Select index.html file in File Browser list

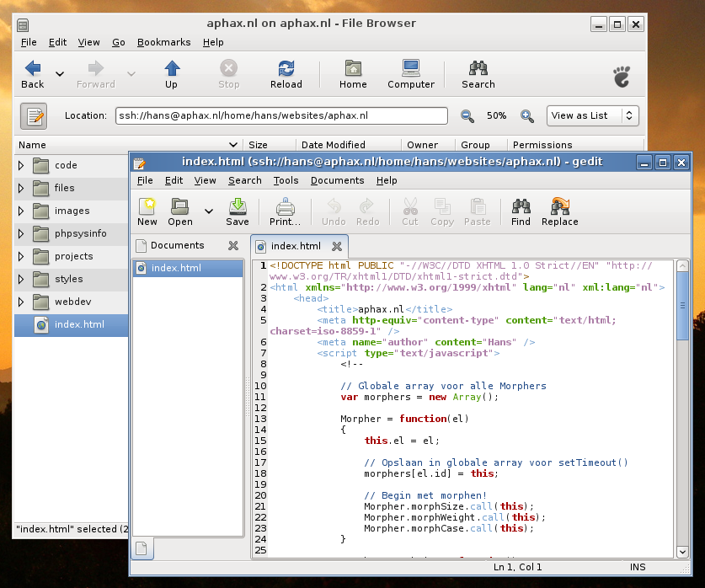71,324
